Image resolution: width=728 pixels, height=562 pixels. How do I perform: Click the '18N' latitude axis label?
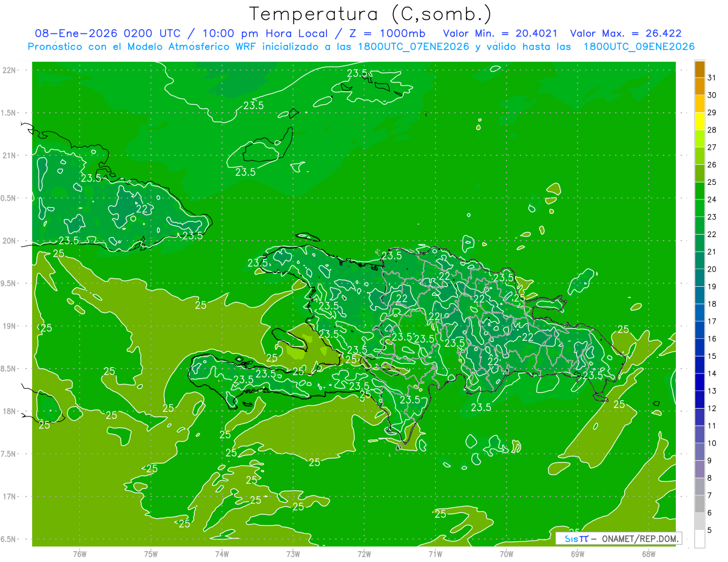pos(10,411)
